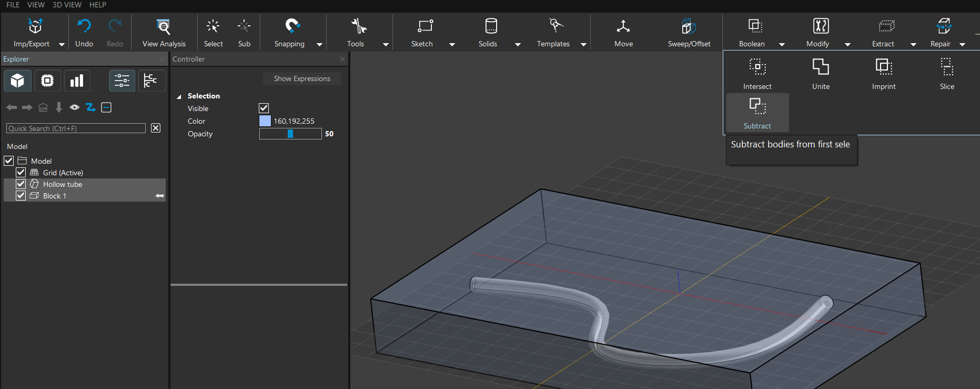This screenshot has height=389, width=980.
Task: Uncheck the Hollow tube visibility checkbox
Action: tap(21, 184)
